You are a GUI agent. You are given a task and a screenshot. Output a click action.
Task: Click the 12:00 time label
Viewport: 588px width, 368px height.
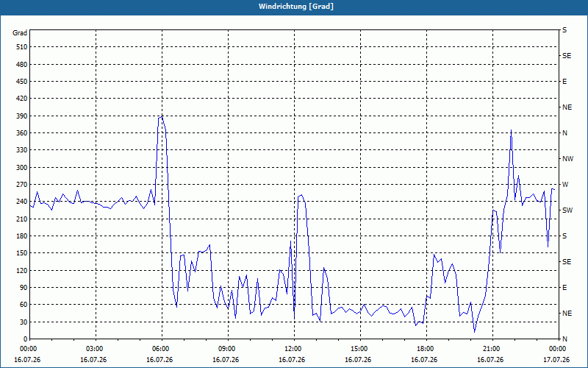tap(293, 349)
